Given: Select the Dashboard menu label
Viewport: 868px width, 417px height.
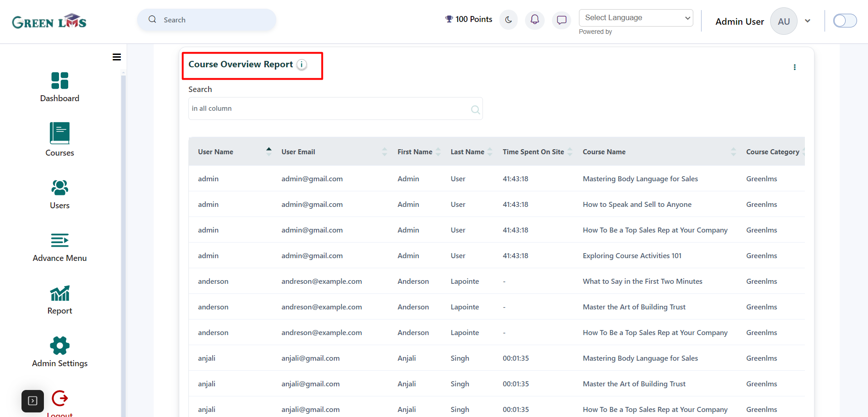Looking at the screenshot, I should pos(59,98).
